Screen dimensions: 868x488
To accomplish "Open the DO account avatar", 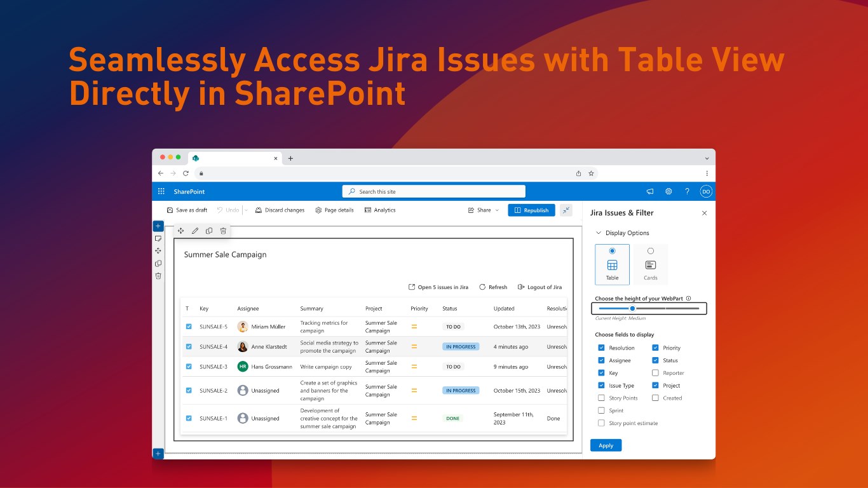I will point(706,191).
